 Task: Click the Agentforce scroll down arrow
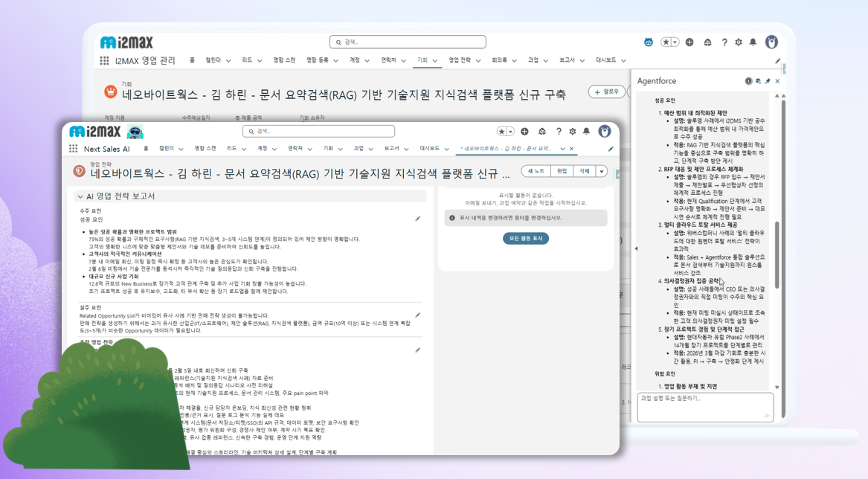[x=777, y=387]
